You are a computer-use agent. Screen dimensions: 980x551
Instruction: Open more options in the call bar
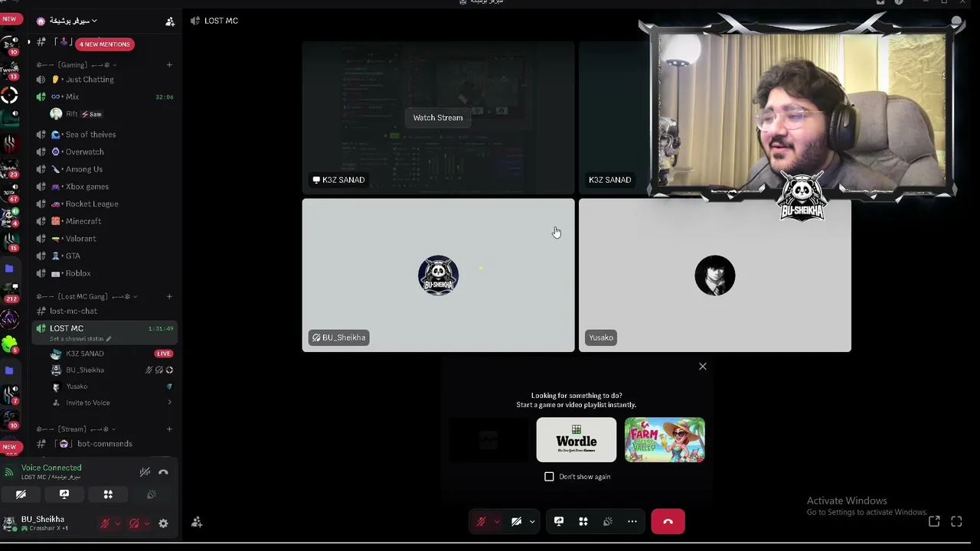(632, 522)
